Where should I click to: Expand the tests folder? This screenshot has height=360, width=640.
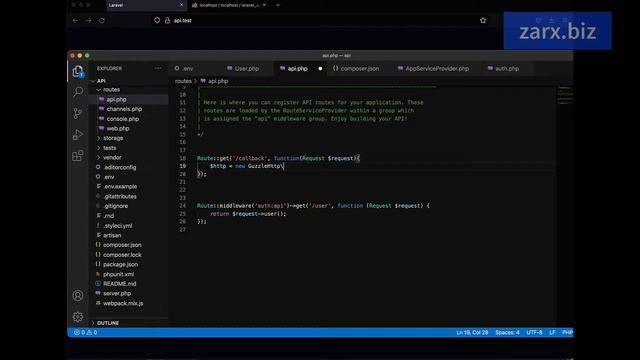[x=99, y=148]
